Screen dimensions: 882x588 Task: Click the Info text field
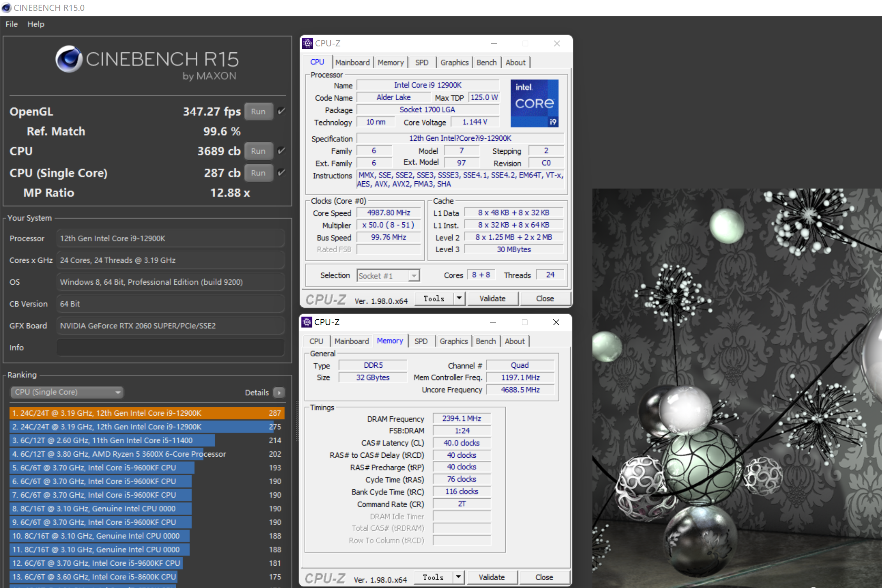point(170,347)
